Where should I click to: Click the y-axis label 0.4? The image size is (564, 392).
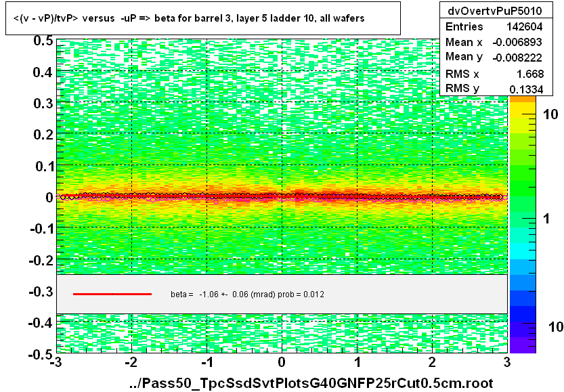pyautogui.click(x=43, y=72)
